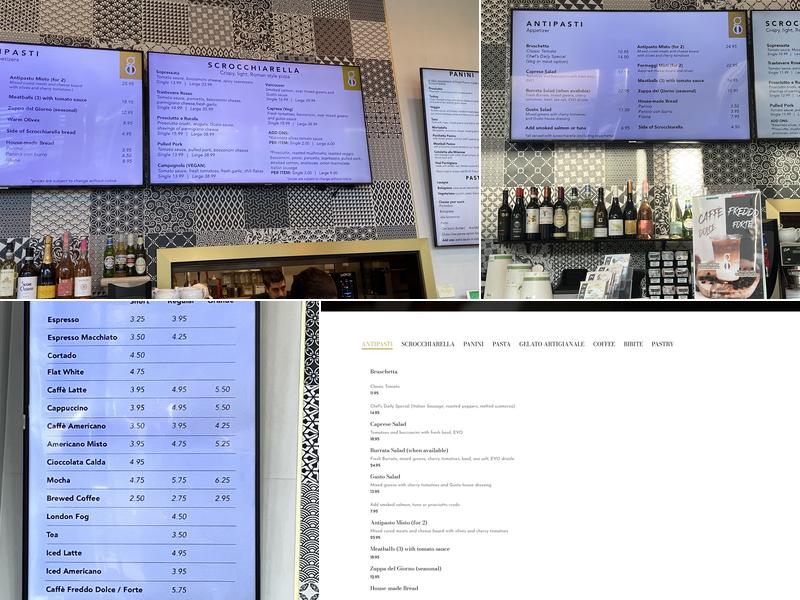This screenshot has width=800, height=600.
Task: Click the London Fog row on coffee board
Action: 70,516
